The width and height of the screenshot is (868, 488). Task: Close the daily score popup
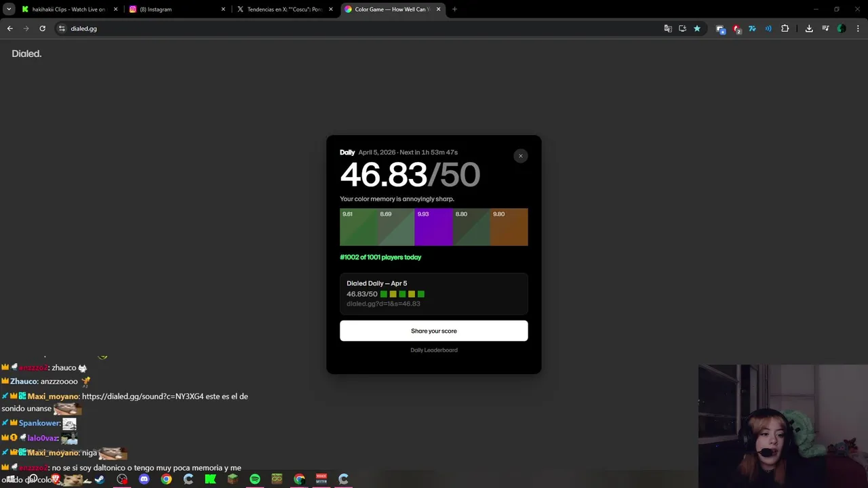[521, 156]
